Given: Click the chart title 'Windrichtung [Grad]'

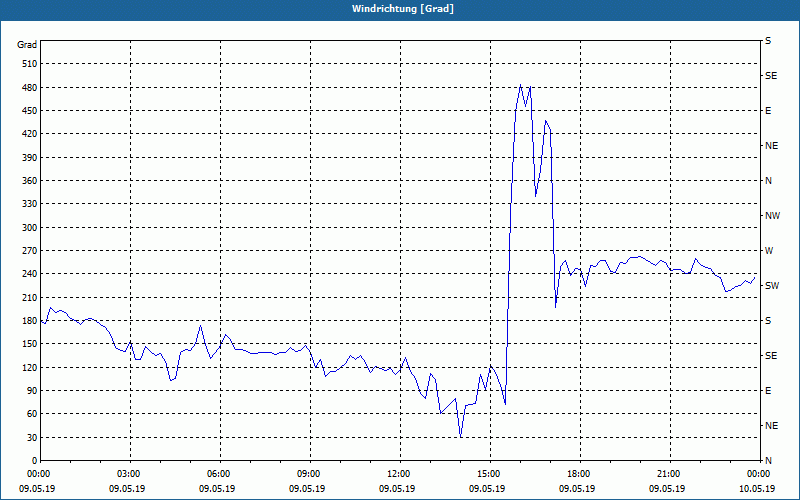Looking at the screenshot, I should pyautogui.click(x=403, y=9).
